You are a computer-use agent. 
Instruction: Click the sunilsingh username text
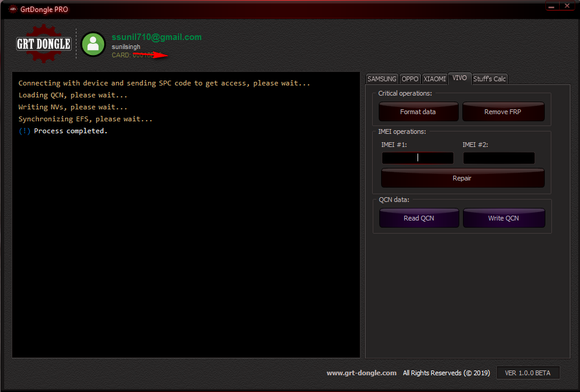point(126,47)
